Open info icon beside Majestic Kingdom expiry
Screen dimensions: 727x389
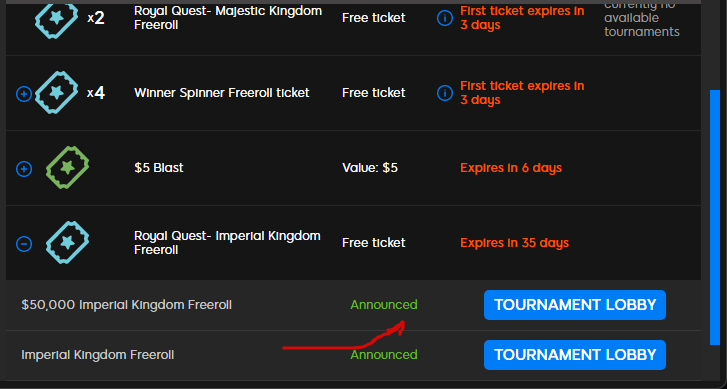coord(445,18)
